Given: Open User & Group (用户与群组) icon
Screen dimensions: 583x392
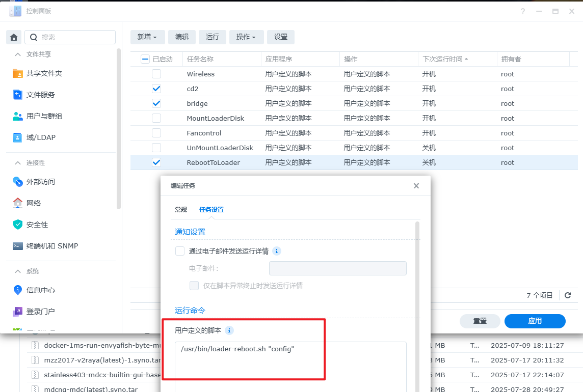Looking at the screenshot, I should pos(18,116).
